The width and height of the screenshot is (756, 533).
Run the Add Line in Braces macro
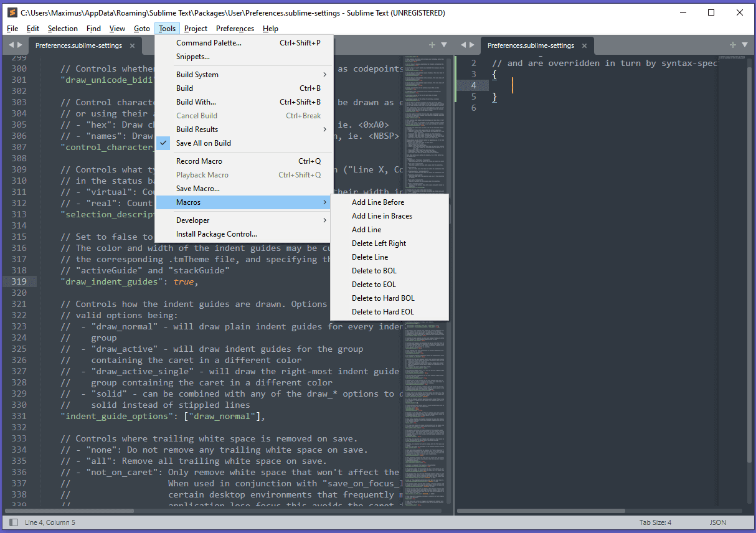389,216
